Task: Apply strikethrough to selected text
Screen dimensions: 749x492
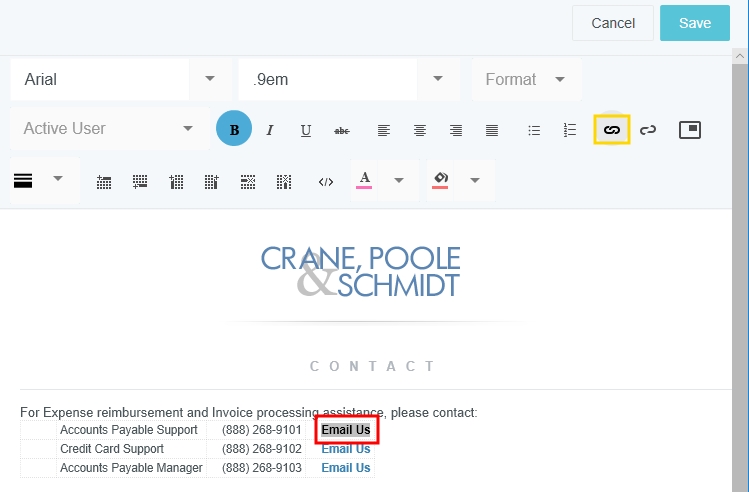Action: tap(342, 130)
